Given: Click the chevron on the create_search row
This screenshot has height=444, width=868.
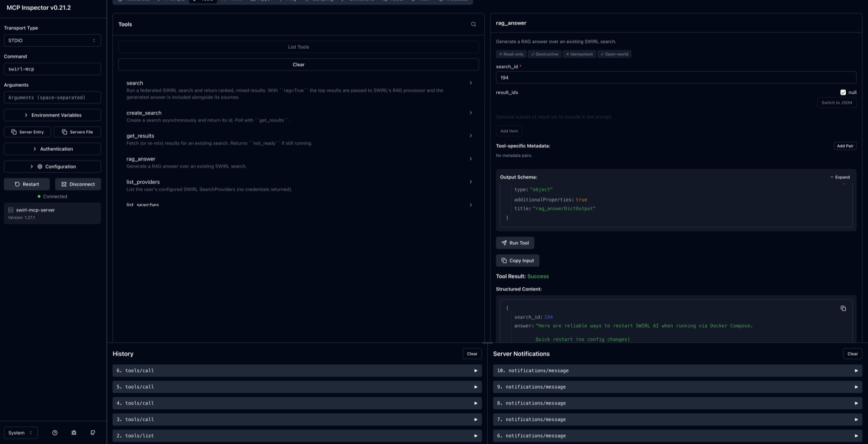Looking at the screenshot, I should (470, 113).
